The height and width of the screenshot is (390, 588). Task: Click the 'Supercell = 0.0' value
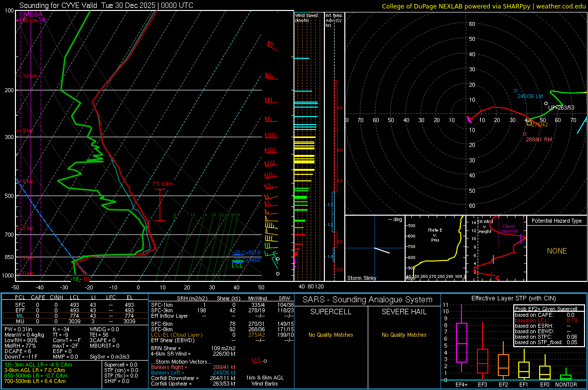[121, 365]
